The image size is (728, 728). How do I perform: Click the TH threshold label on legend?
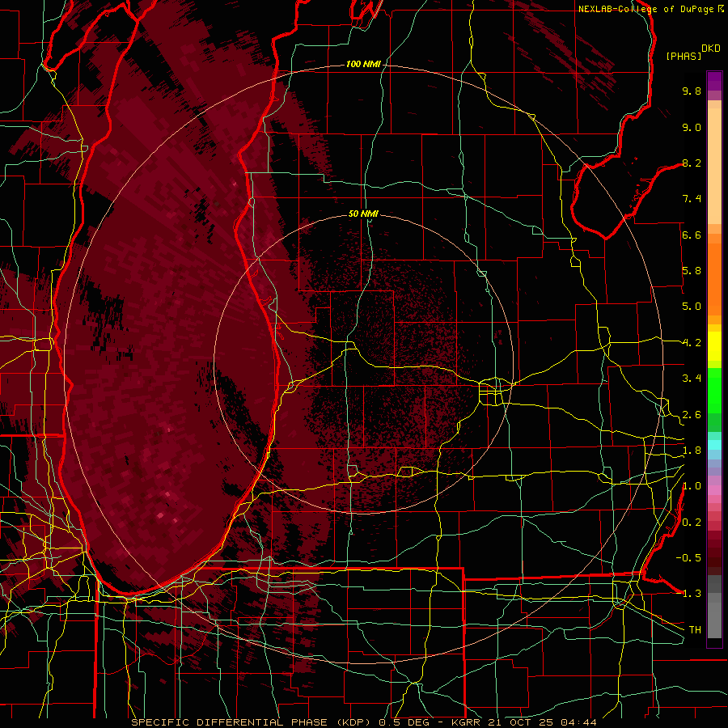695,630
